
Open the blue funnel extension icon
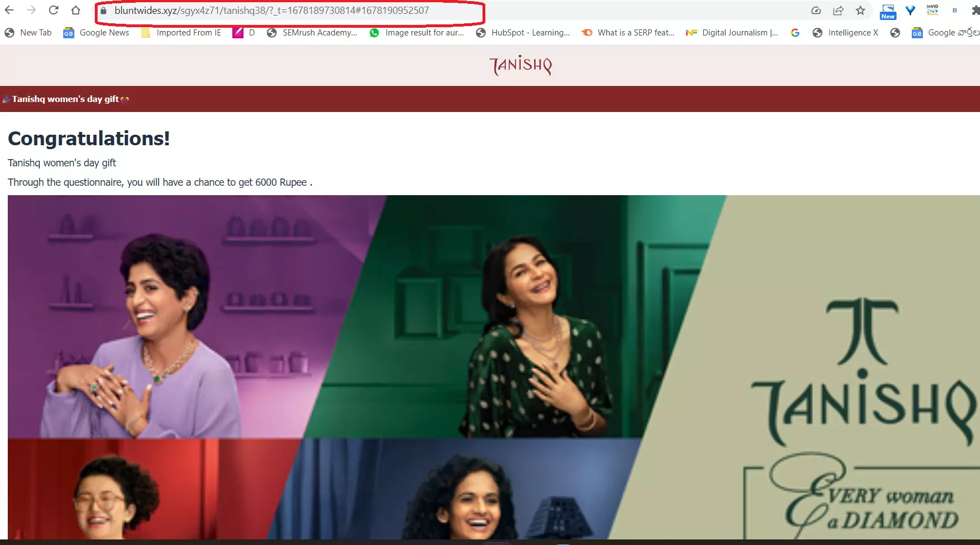[x=910, y=11]
